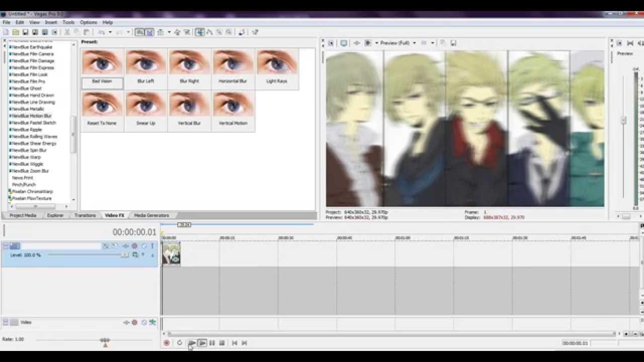Open the Edit menu
The width and height of the screenshot is (644, 362).
[20, 23]
